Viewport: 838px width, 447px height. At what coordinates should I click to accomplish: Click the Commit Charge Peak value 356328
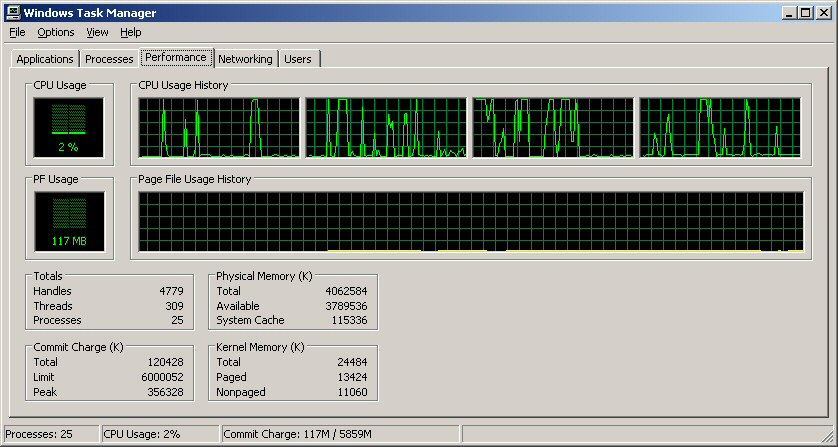pyautogui.click(x=166, y=392)
